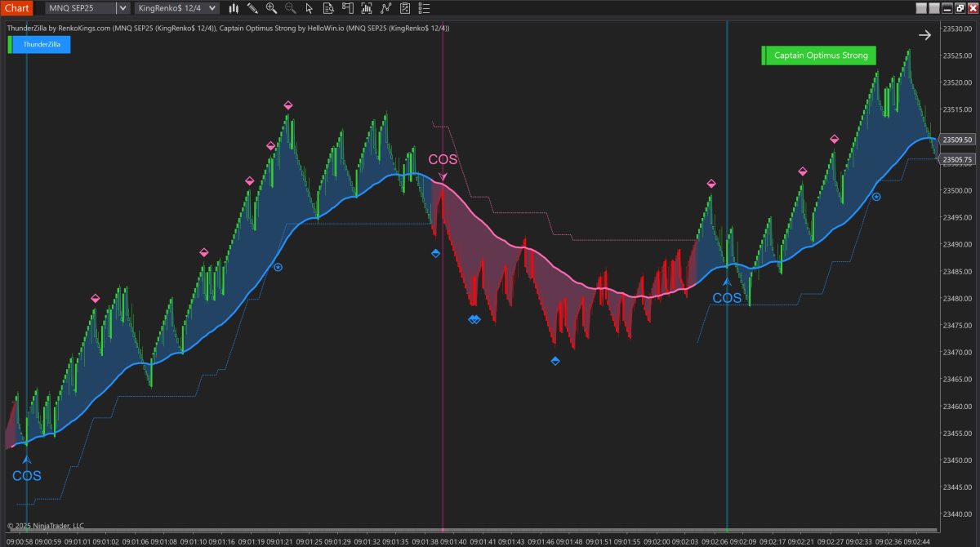Click the right arrow scroll-to-latest button
The image size is (980, 547).
click(924, 35)
